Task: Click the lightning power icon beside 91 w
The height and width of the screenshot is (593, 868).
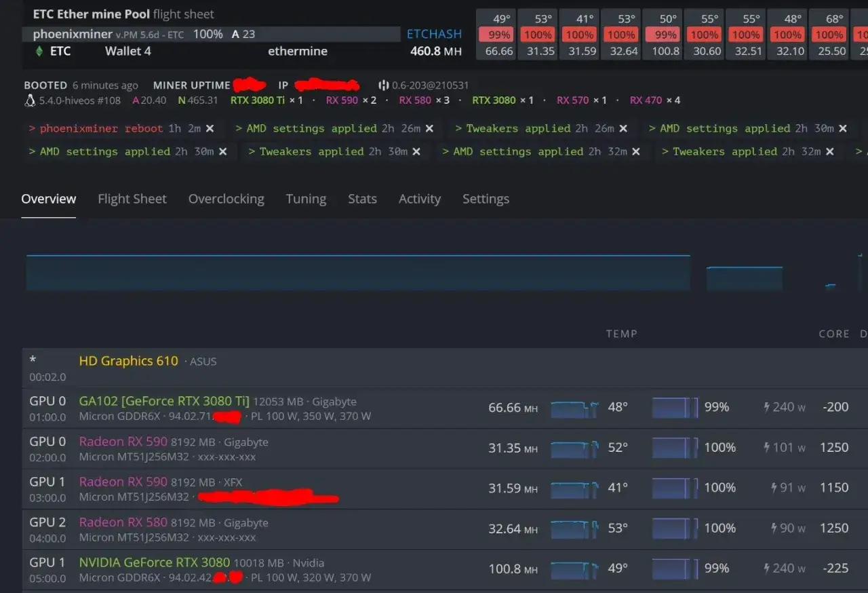Action: [x=774, y=488]
